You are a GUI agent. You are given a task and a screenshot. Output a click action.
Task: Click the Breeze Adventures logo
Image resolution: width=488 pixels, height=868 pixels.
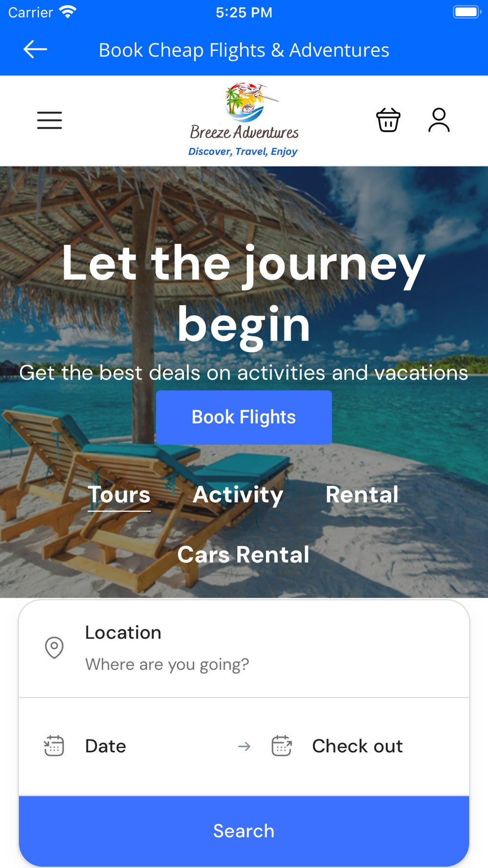244,120
